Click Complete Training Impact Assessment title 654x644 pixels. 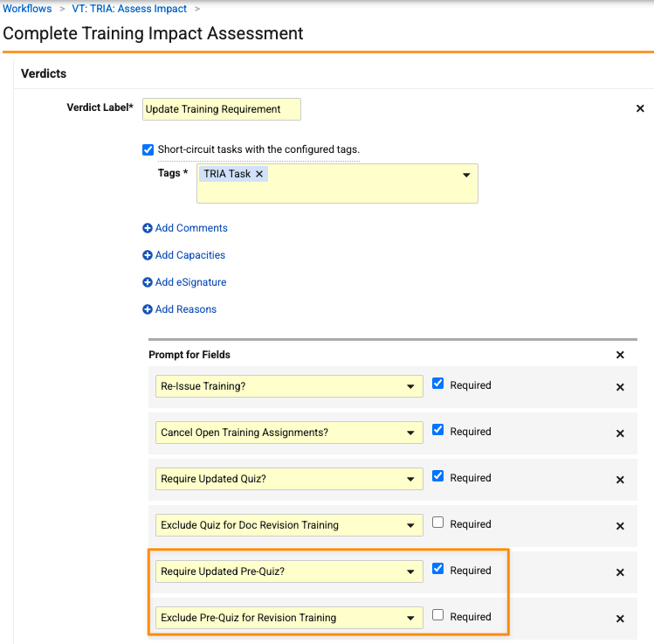click(153, 33)
